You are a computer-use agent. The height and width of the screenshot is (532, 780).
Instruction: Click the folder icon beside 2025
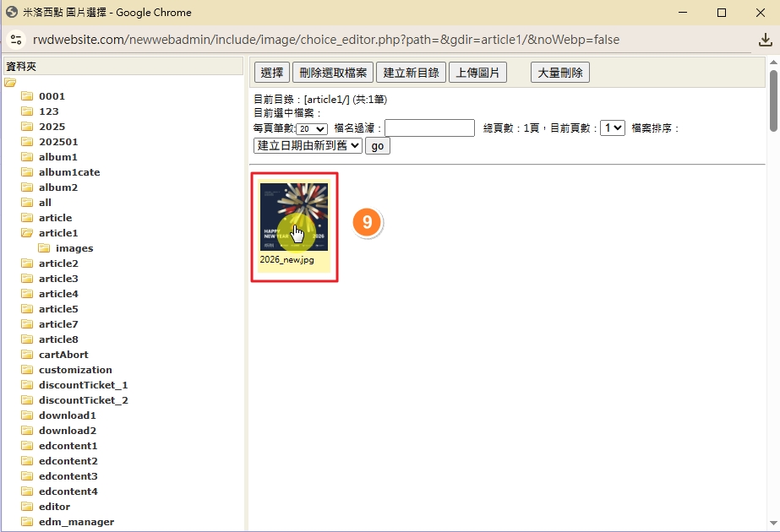27,127
